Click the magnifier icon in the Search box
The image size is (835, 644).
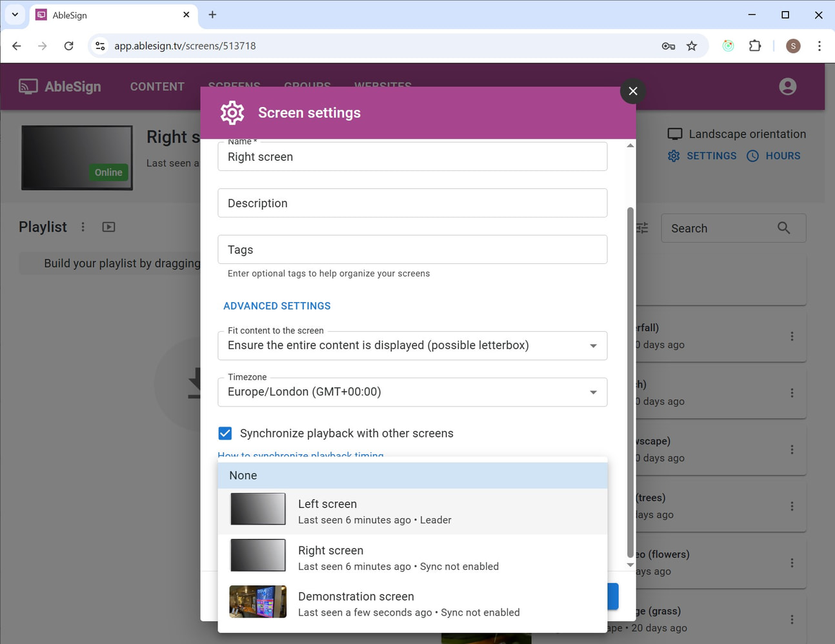tap(783, 228)
